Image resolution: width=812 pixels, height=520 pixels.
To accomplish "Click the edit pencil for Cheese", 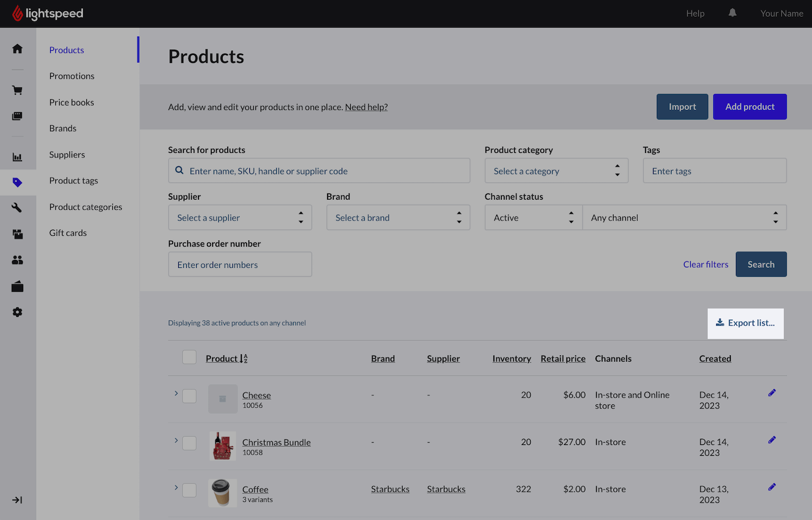I will point(772,393).
